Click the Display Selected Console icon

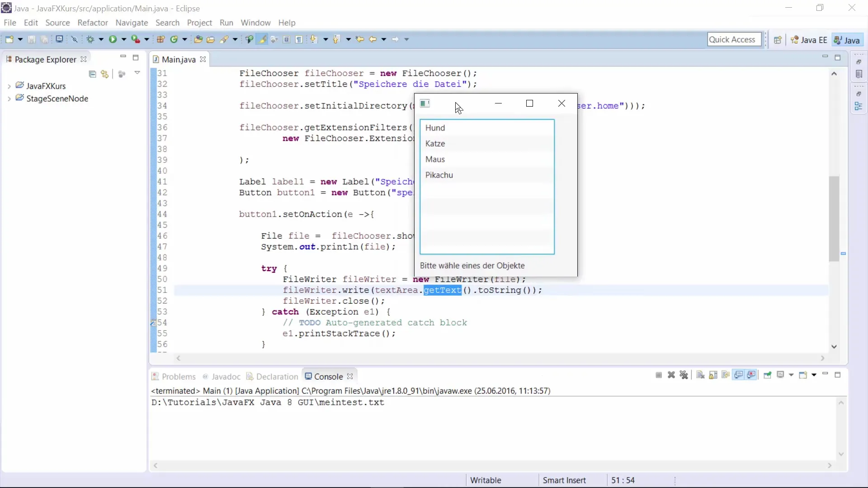(x=780, y=375)
